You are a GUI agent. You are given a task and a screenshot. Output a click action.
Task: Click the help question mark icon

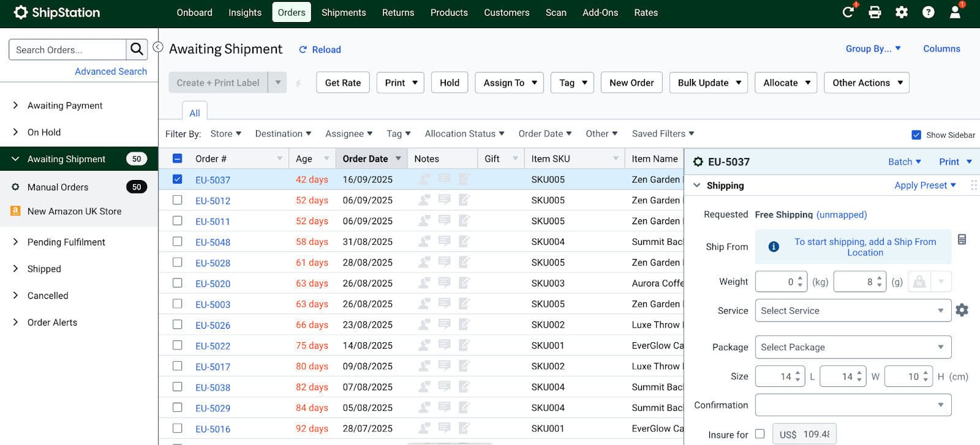tap(929, 12)
